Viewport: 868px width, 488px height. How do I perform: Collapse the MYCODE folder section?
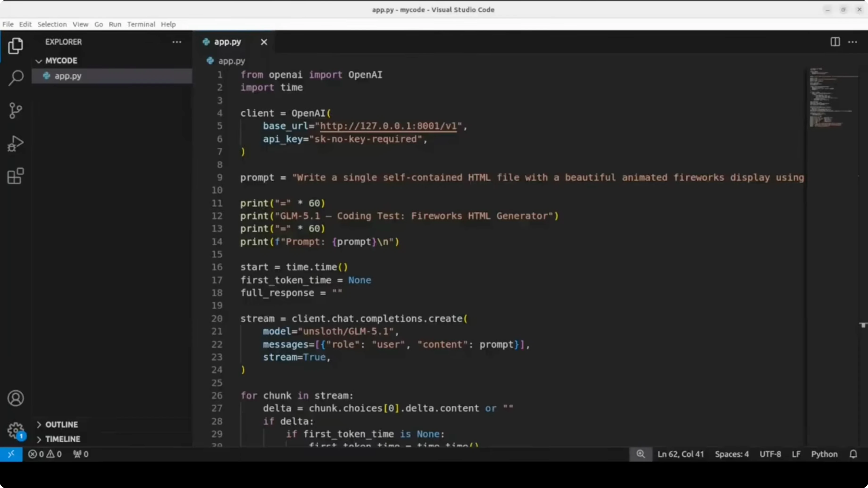39,61
